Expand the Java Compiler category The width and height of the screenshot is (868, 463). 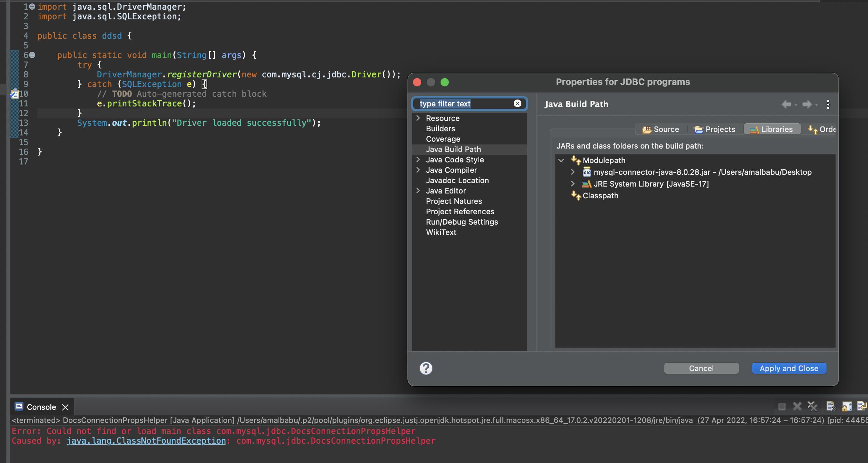pyautogui.click(x=418, y=170)
